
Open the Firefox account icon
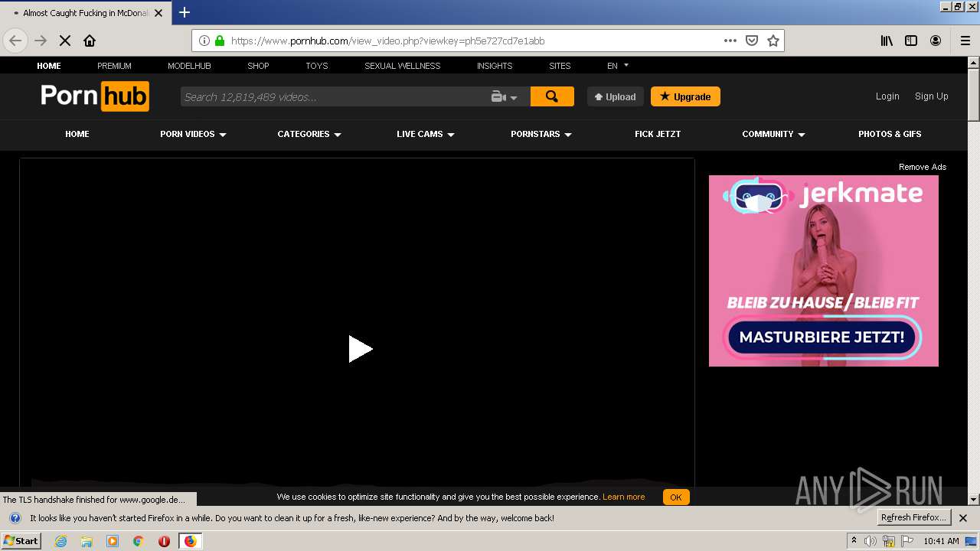point(936,41)
